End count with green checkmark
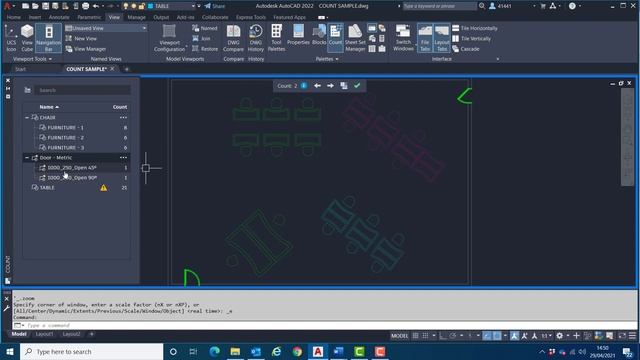This screenshot has height=360, width=640. [357, 86]
